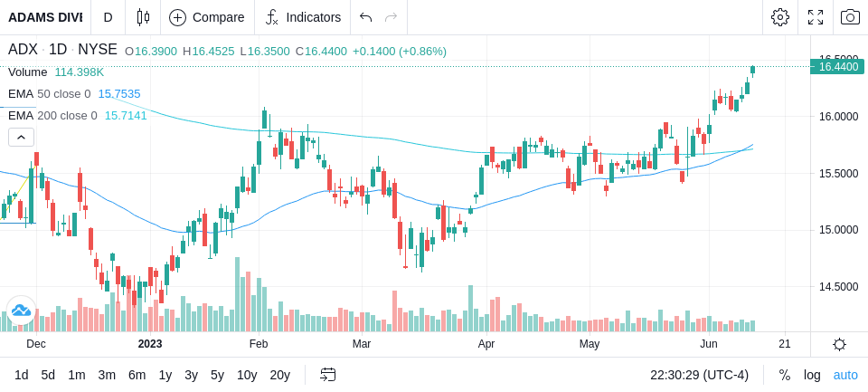The image size is (868, 392).
Task: Click the 21 date label on time axis
Action: tap(785, 344)
